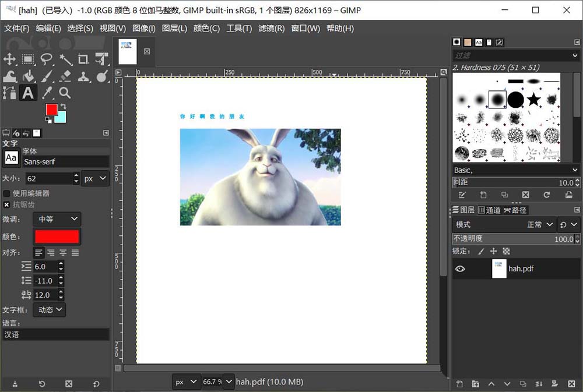
Task: Open the zoom level 66.7% dropdown
Action: coord(229,382)
